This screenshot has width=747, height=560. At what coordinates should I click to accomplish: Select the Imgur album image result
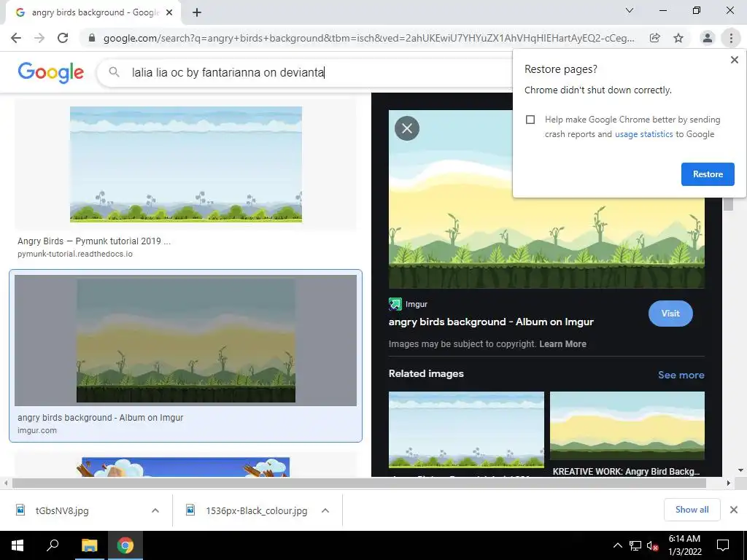coord(186,341)
